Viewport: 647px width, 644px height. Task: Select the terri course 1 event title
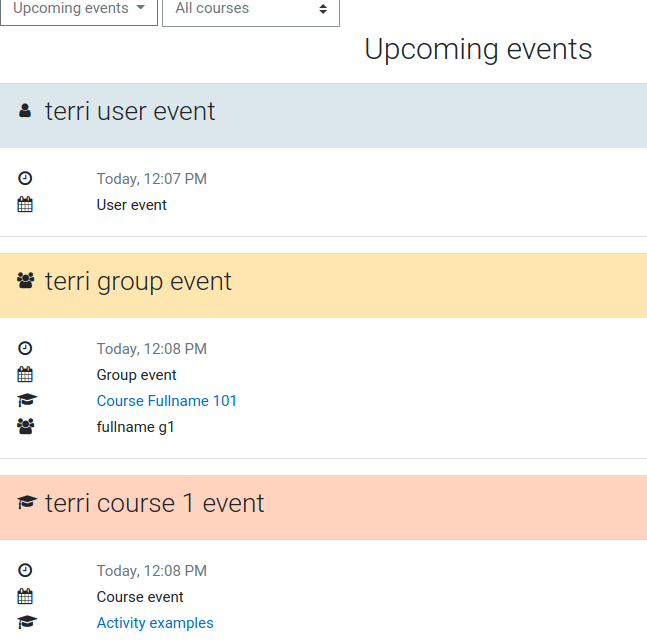(x=154, y=503)
